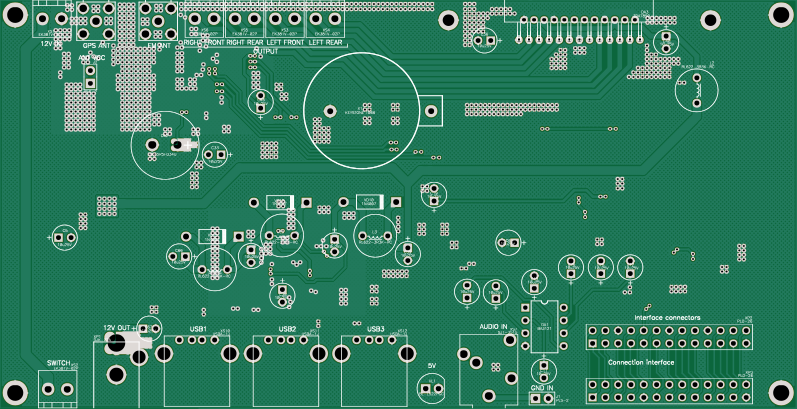Click the AUDIO IN jack footprint
The width and height of the screenshot is (797, 409).
(487, 368)
